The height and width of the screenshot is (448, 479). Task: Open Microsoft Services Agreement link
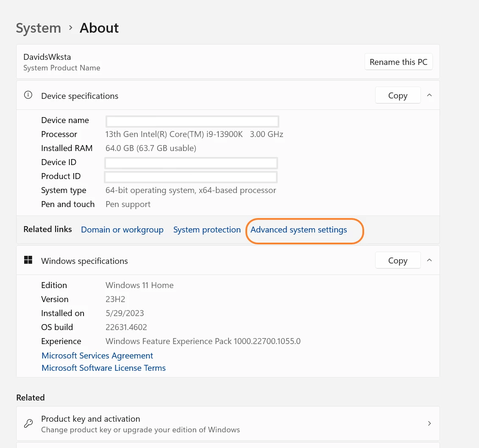(97, 356)
